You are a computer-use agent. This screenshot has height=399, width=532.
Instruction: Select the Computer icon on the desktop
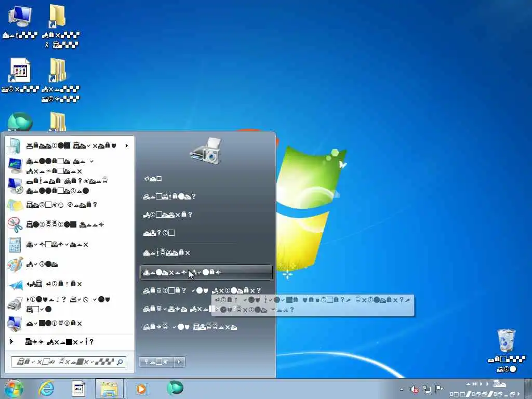coord(20,21)
